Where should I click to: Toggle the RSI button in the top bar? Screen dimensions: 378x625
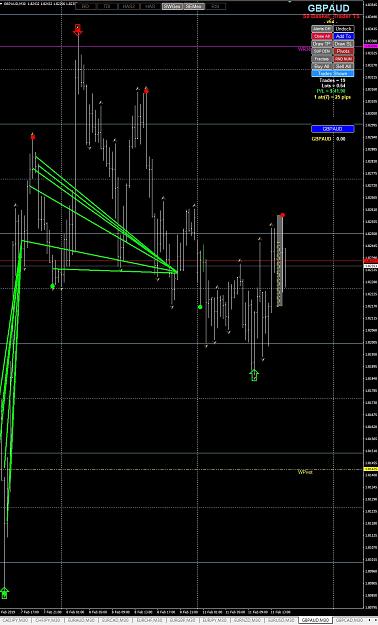point(215,6)
